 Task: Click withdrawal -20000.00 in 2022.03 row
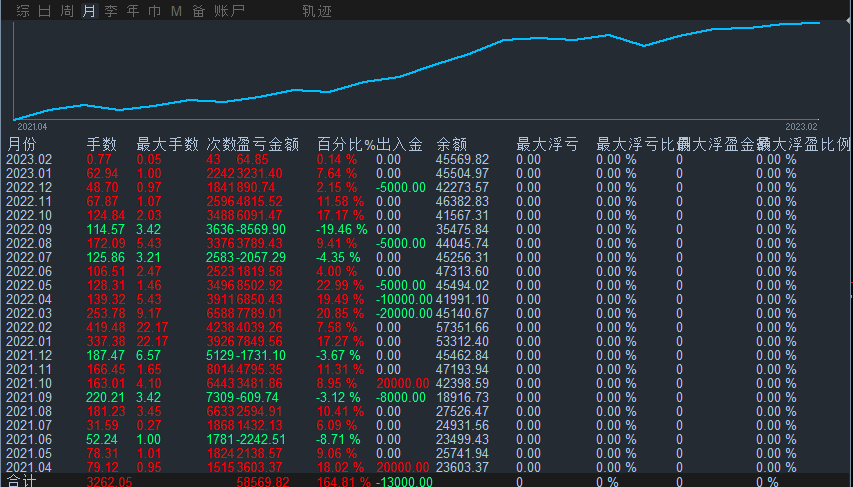[x=404, y=313]
